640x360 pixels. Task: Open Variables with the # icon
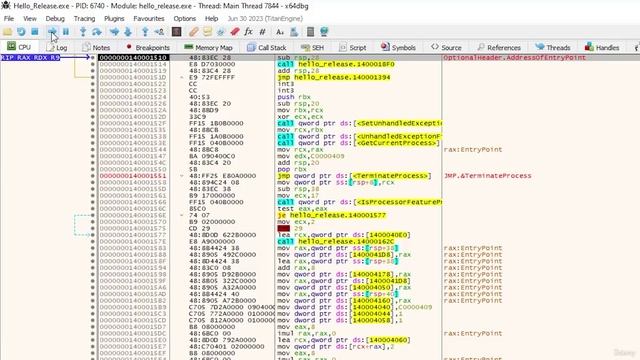[262, 31]
